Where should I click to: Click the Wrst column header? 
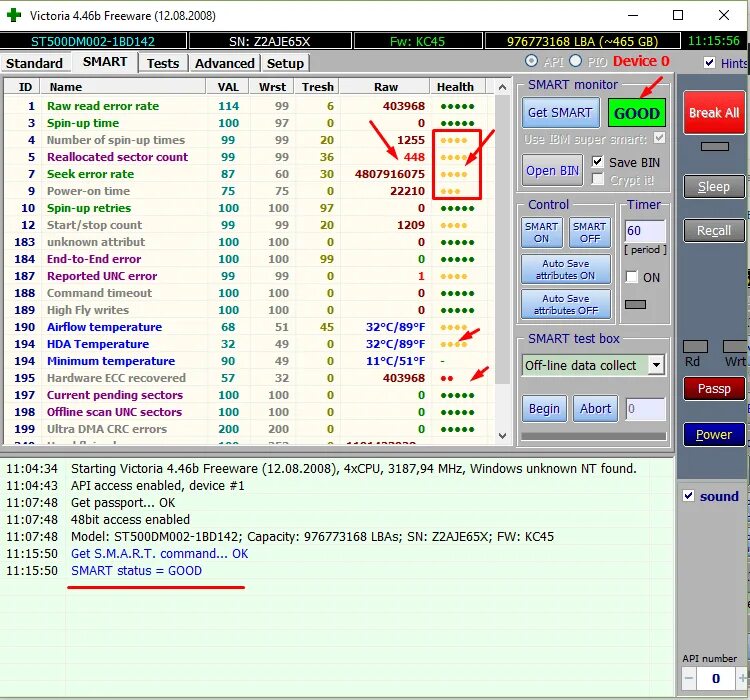click(x=272, y=87)
